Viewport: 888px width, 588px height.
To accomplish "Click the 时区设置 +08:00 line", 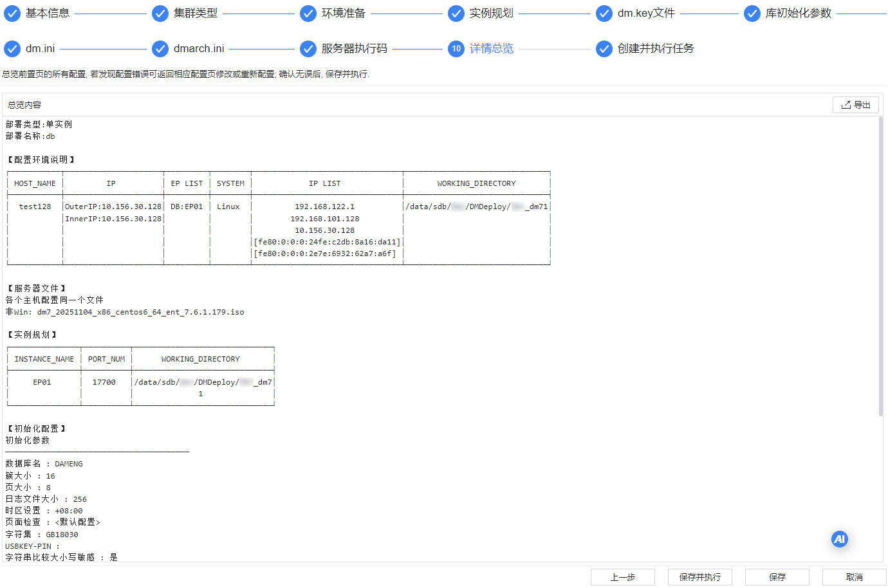I will point(44,511).
